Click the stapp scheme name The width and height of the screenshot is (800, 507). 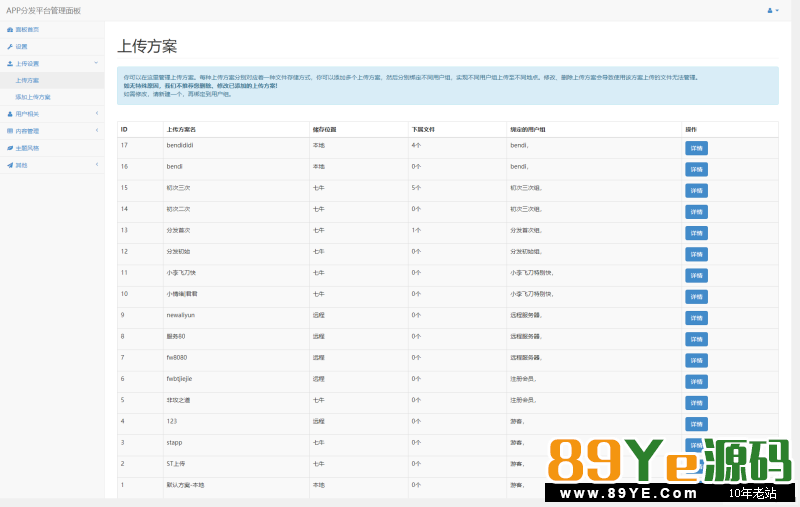(174, 443)
